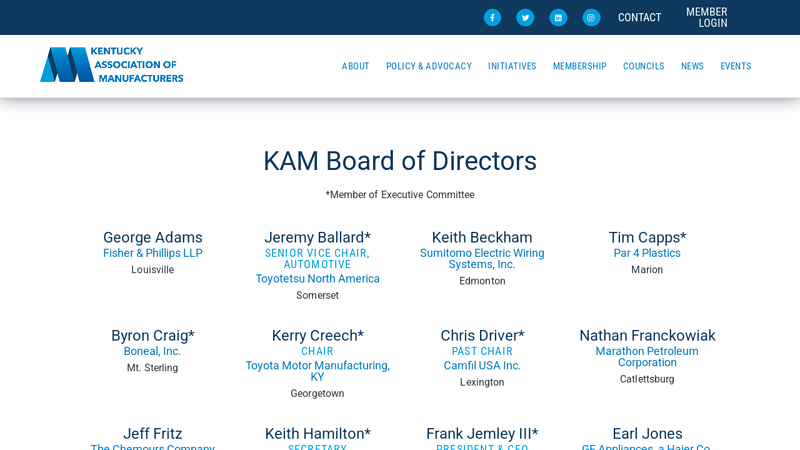Open the LinkedIn social icon

click(558, 17)
